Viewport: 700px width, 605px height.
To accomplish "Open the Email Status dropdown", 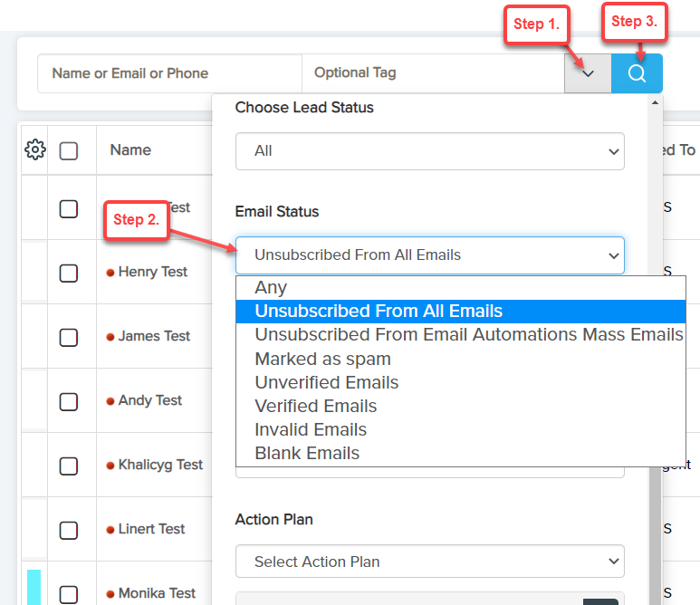I will (429, 255).
